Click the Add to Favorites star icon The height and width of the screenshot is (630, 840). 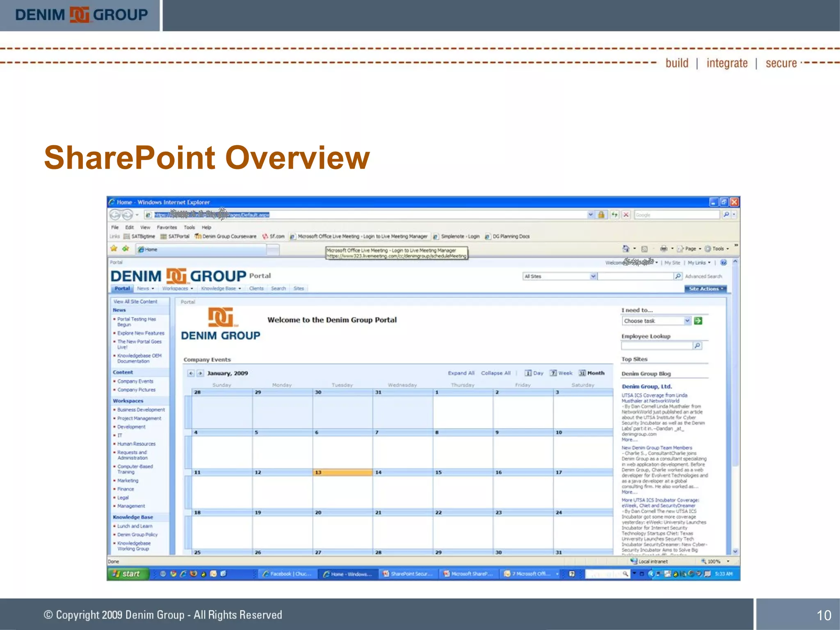[x=126, y=249]
